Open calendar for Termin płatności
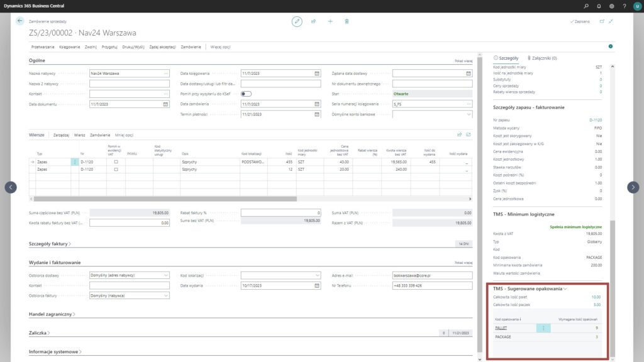 (317, 114)
